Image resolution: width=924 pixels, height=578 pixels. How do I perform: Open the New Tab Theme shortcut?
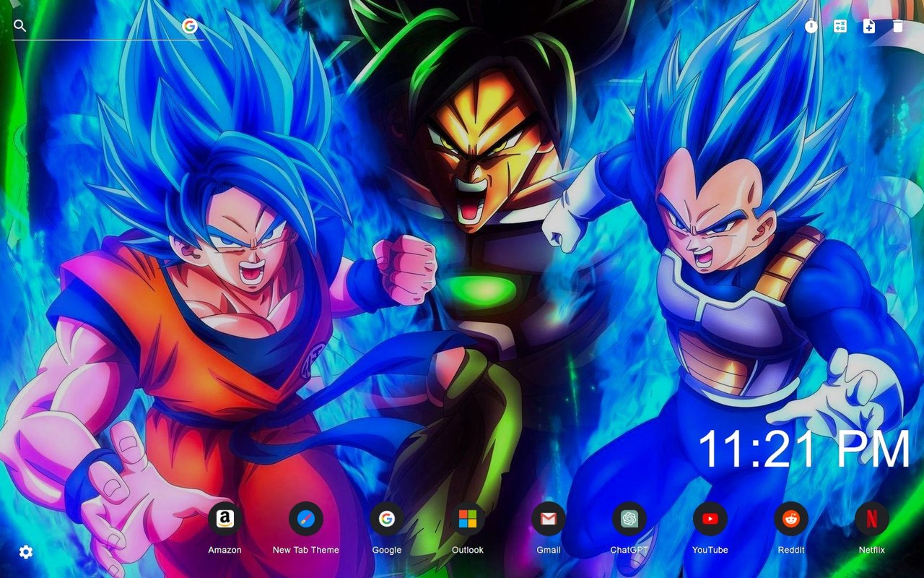point(306,519)
